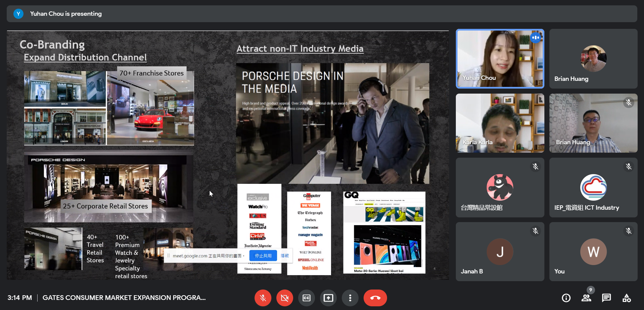The height and width of the screenshot is (310, 644).
Task: Click the Co-Branding slide title
Action: pos(52,45)
